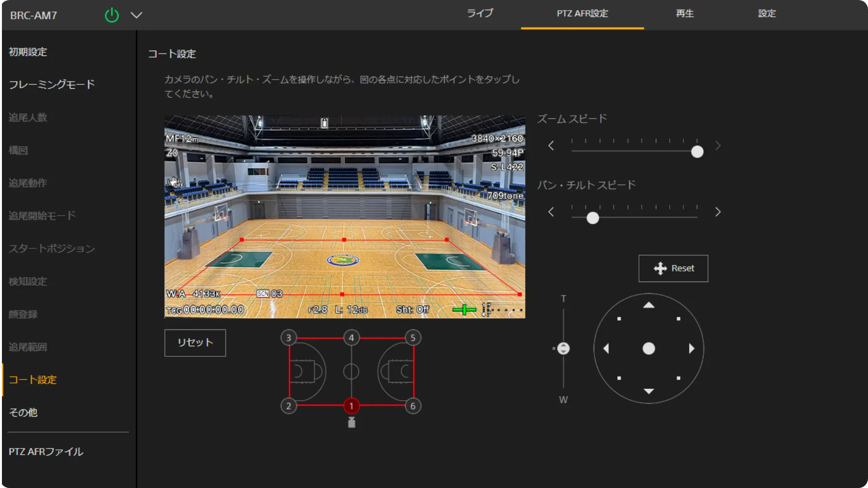Select court corner point 3
The height and width of the screenshot is (488, 868).
[288, 338]
